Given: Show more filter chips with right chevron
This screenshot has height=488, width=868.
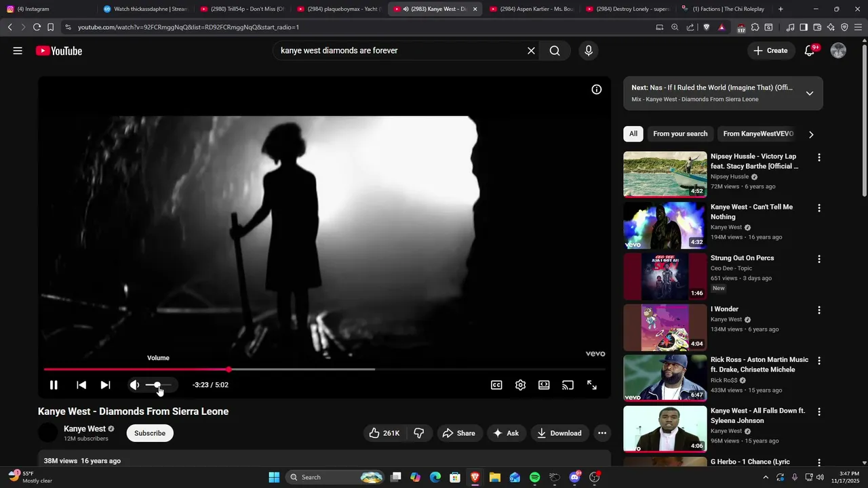Looking at the screenshot, I should pos(811,134).
